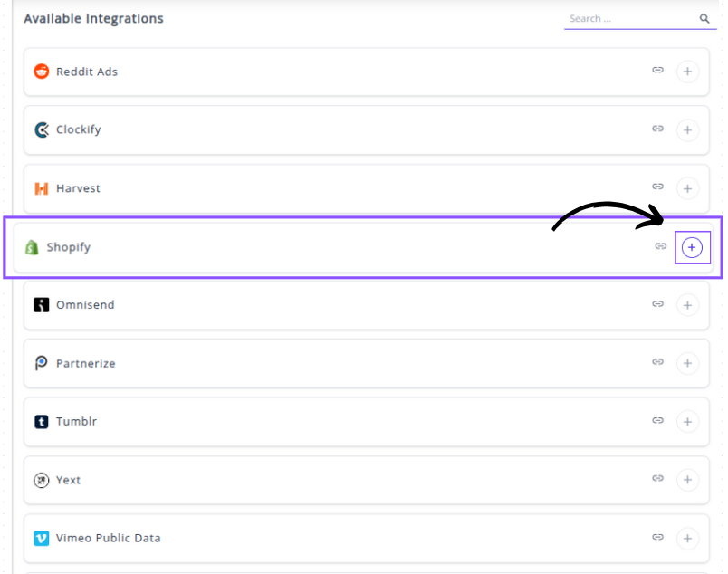728x574 pixels.
Task: Click the Vimeo Public Data link icon
Action: click(x=658, y=537)
